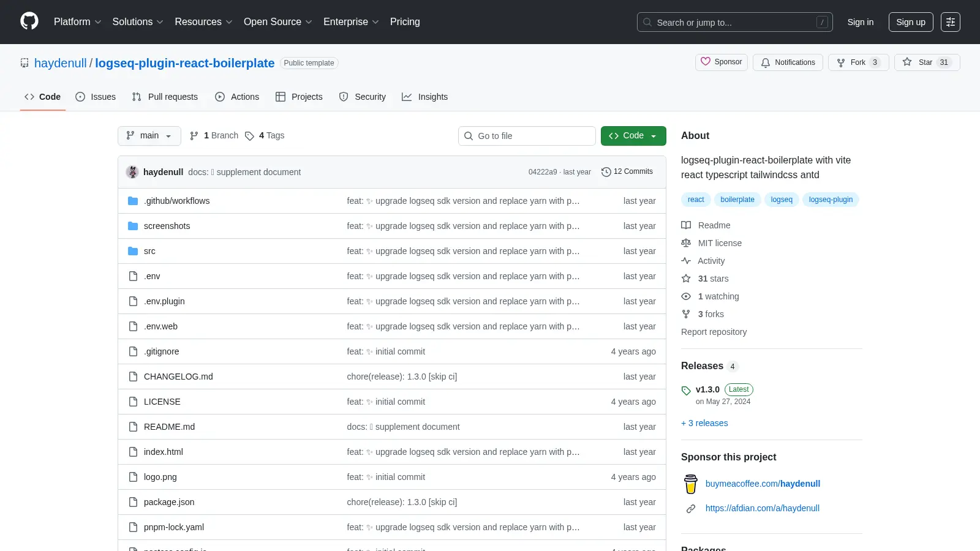
Task: Star this repository
Action: click(927, 62)
